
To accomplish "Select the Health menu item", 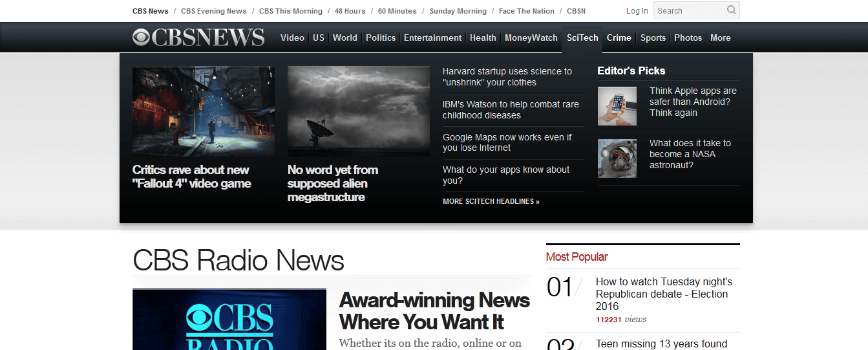I will tap(483, 38).
